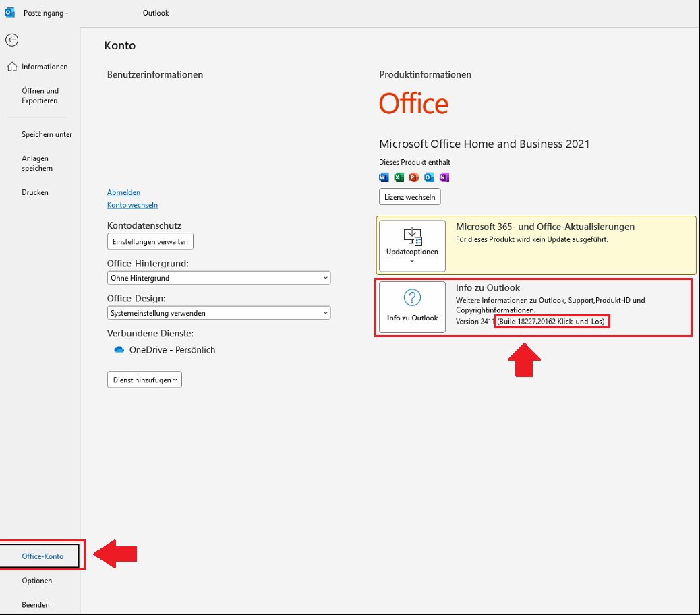
Task: Click the OneNote app icon
Action: (x=444, y=177)
